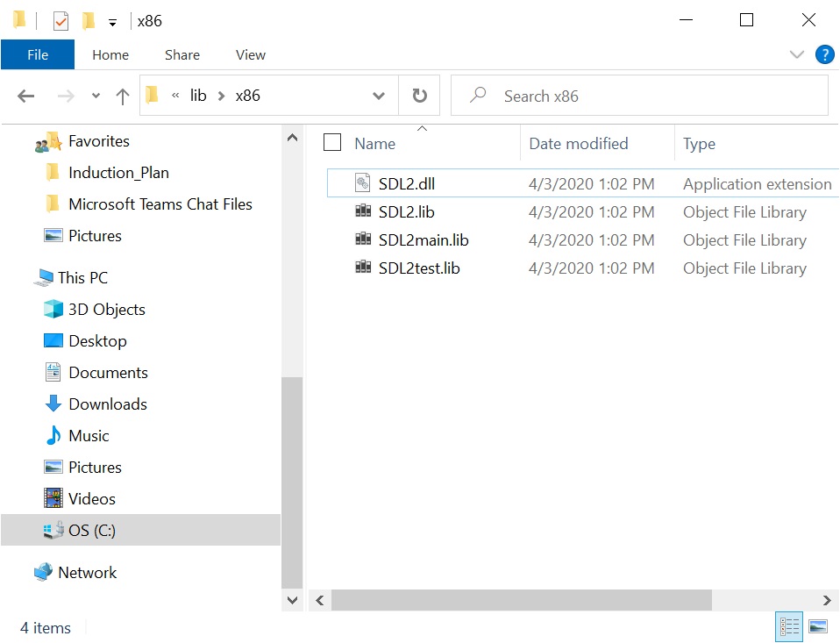Open the chevron between lib and x86

tap(221, 96)
